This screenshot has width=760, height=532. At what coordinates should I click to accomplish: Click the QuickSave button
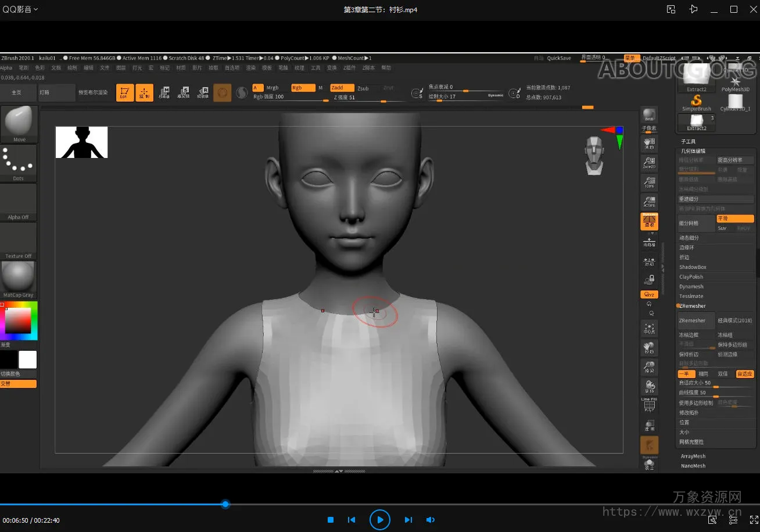coord(559,58)
